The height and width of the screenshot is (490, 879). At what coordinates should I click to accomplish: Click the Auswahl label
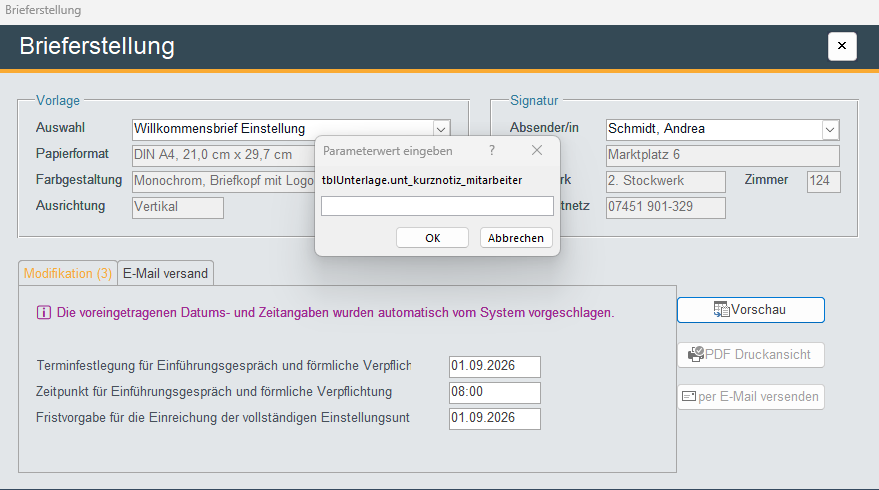click(x=60, y=128)
